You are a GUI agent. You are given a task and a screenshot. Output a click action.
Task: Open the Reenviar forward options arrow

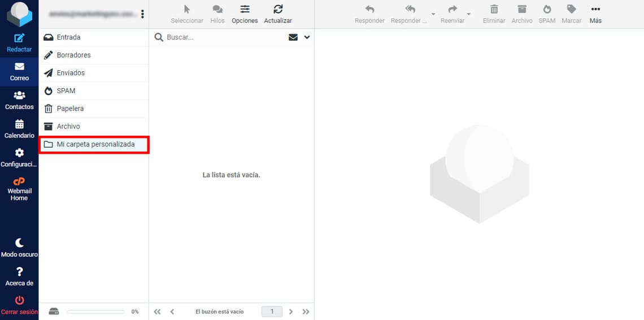pyautogui.click(x=469, y=14)
